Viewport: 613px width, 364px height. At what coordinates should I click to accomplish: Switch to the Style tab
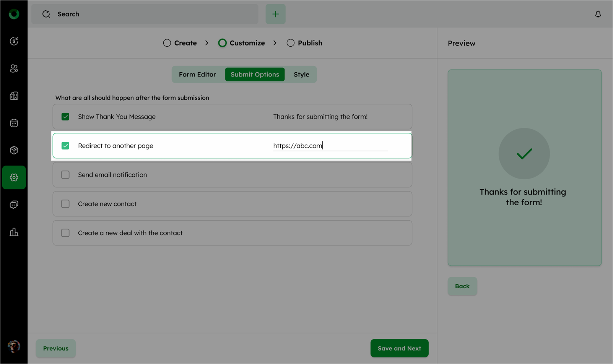pyautogui.click(x=301, y=75)
